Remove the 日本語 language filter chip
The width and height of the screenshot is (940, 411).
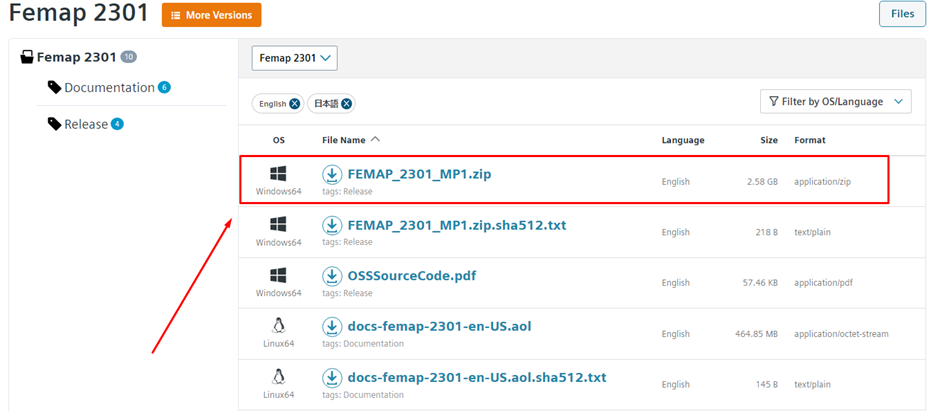[347, 104]
